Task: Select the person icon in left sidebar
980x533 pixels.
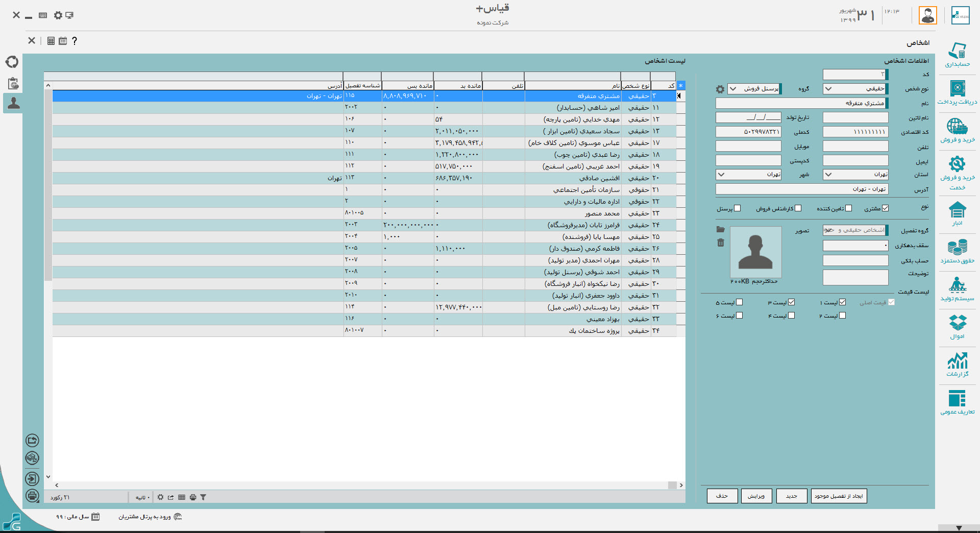Action: point(13,103)
